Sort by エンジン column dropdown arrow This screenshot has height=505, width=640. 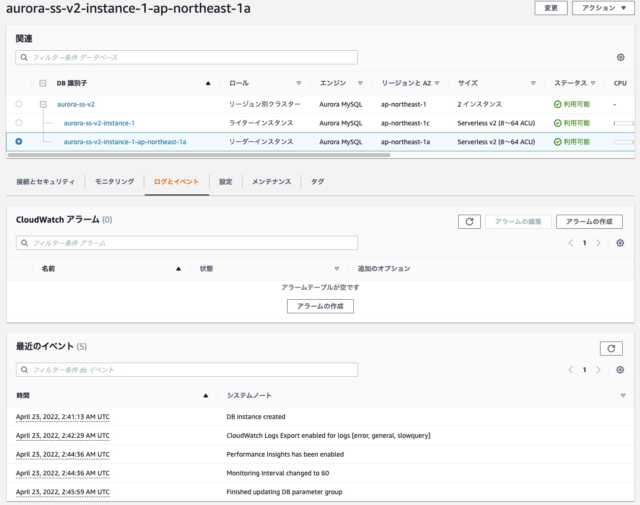click(x=360, y=83)
